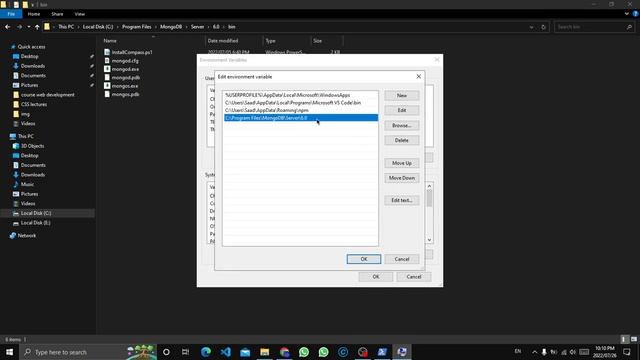This screenshot has height=360, width=640.
Task: Click New in Edit environment variable
Action: (402, 95)
